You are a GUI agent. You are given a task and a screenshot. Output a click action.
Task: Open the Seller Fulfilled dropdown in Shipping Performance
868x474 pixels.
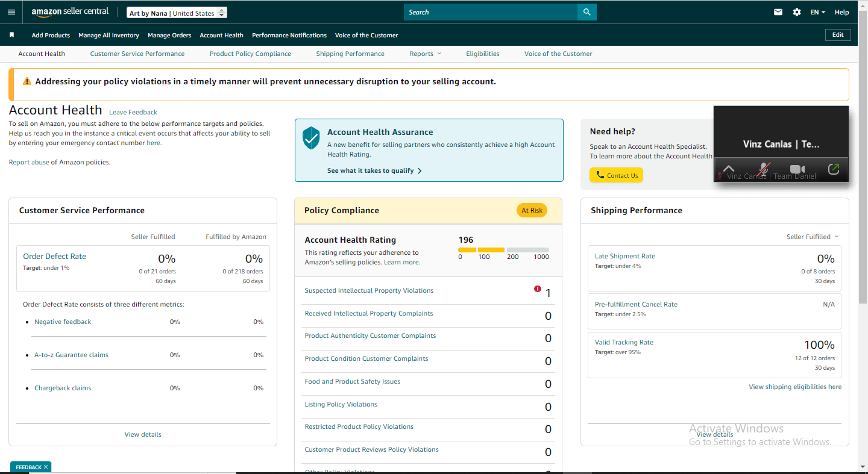(x=813, y=237)
